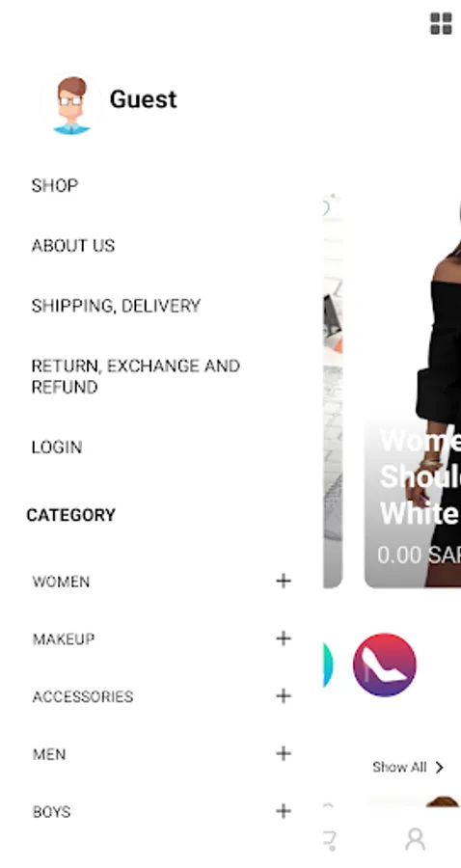Screen dimensions: 461x868
Task: Open the ABOUT US page
Action: [x=73, y=246]
